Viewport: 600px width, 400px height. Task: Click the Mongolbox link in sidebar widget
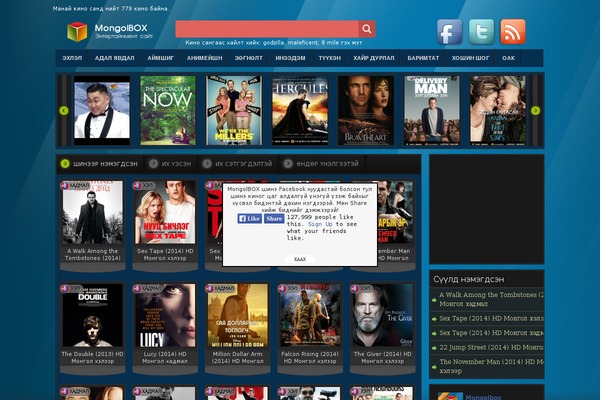pyautogui.click(x=483, y=397)
